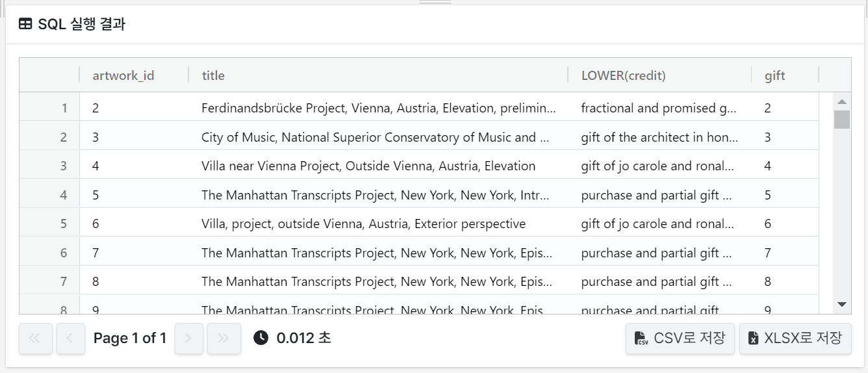This screenshot has width=868, height=373.
Task: Click row 5 credit cell gift of jo carole
Action: [x=657, y=224]
